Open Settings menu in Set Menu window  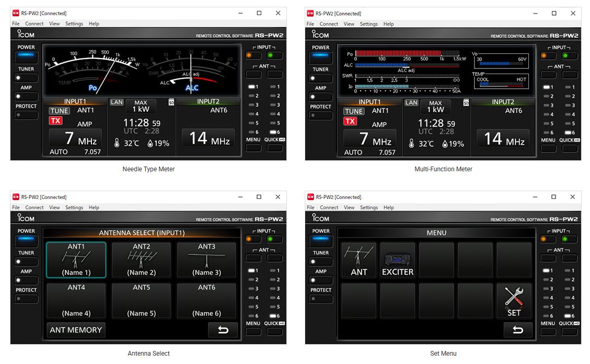click(x=369, y=207)
